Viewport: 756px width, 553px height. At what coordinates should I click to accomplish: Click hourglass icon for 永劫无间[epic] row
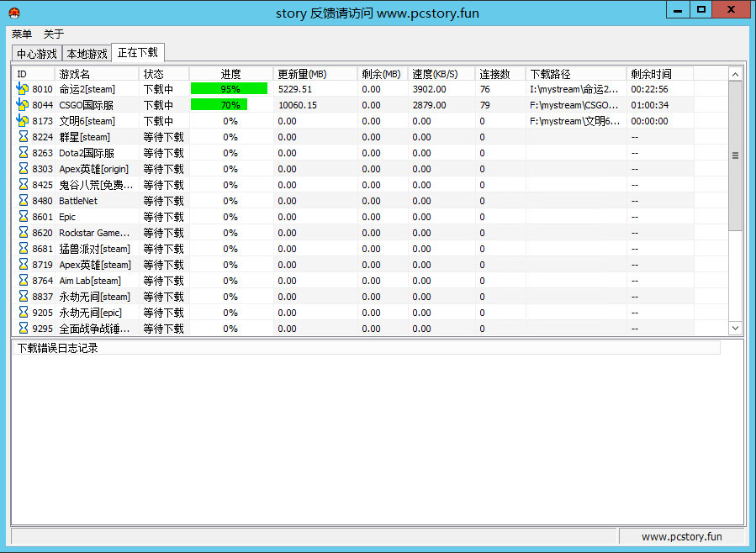24,312
